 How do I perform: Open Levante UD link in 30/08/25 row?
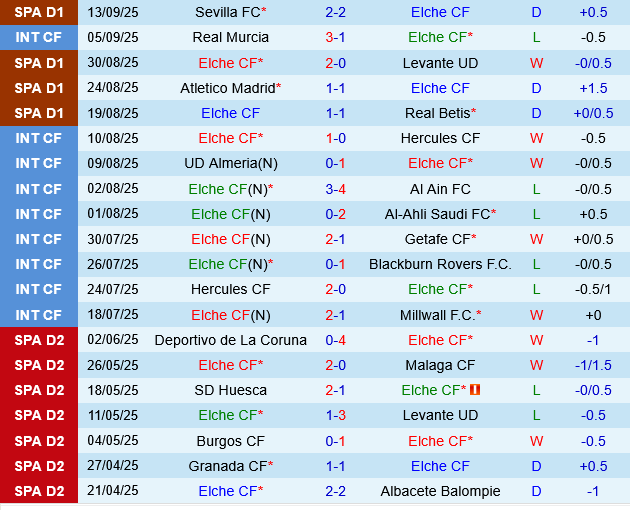[x=440, y=63]
